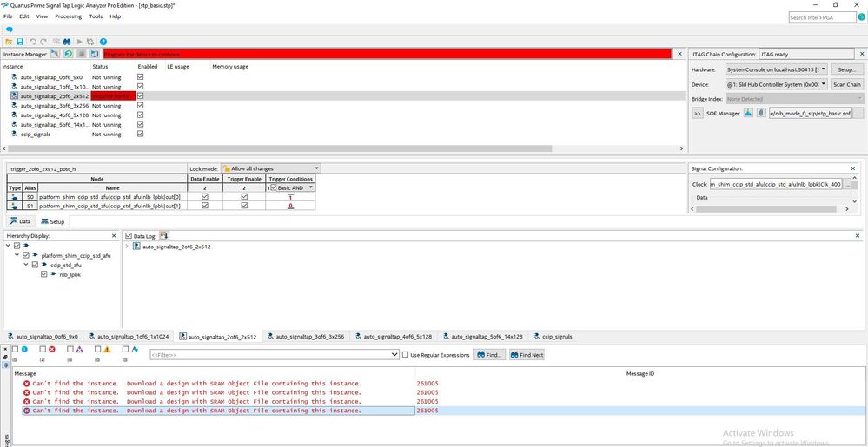Click the SOF file browse ellipsis button

tap(858, 113)
